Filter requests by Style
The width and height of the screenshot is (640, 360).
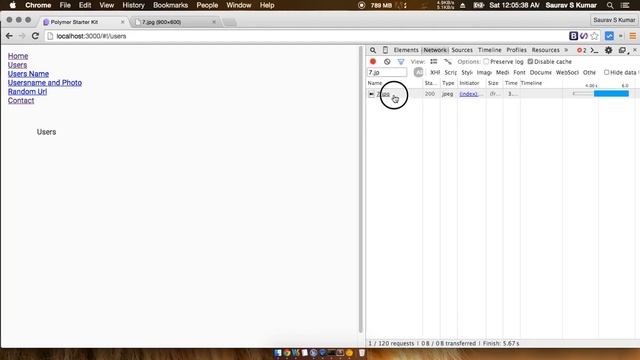click(467, 72)
